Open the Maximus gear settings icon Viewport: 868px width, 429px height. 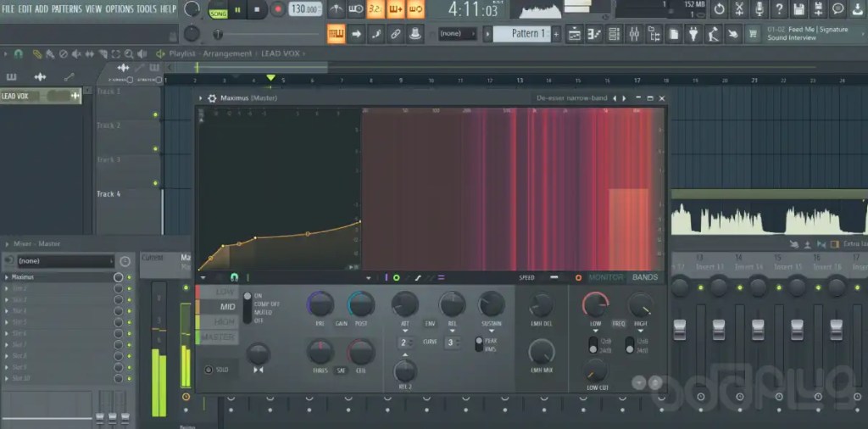pyautogui.click(x=212, y=98)
